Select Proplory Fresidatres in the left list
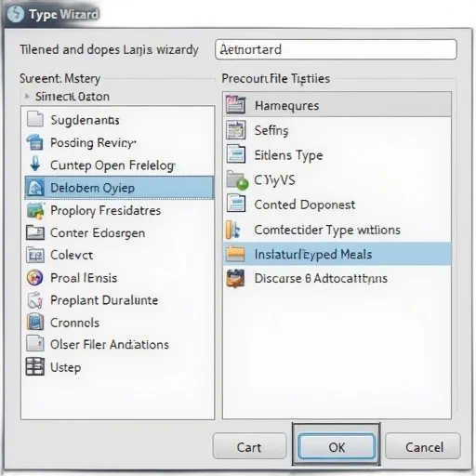The width and height of the screenshot is (476, 476). [118, 211]
